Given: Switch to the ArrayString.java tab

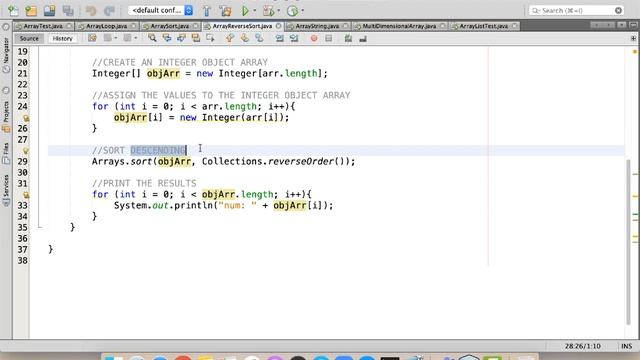Looking at the screenshot, I should [317, 26].
